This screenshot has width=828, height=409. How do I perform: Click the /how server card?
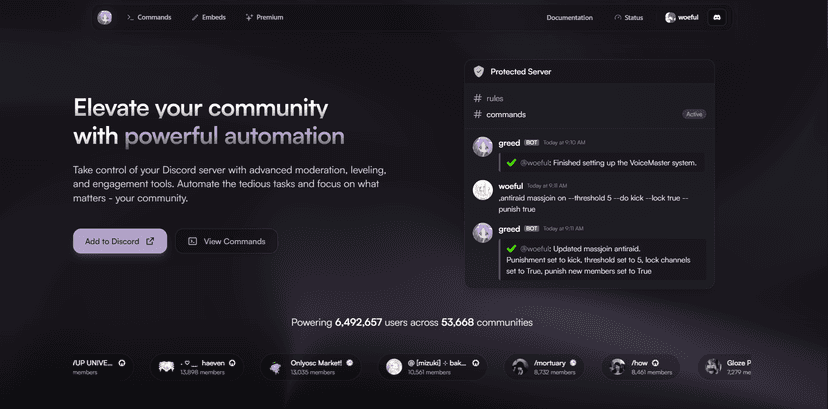pos(641,367)
